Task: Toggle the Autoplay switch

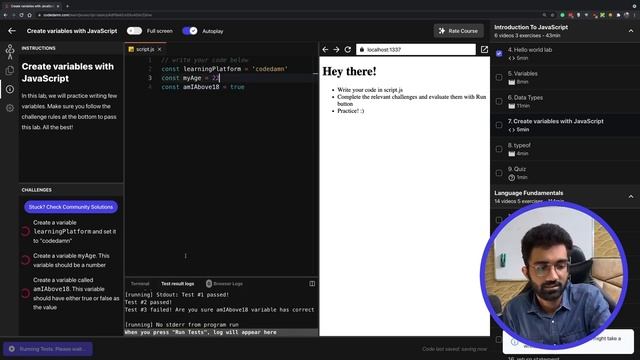Action: pos(190,31)
